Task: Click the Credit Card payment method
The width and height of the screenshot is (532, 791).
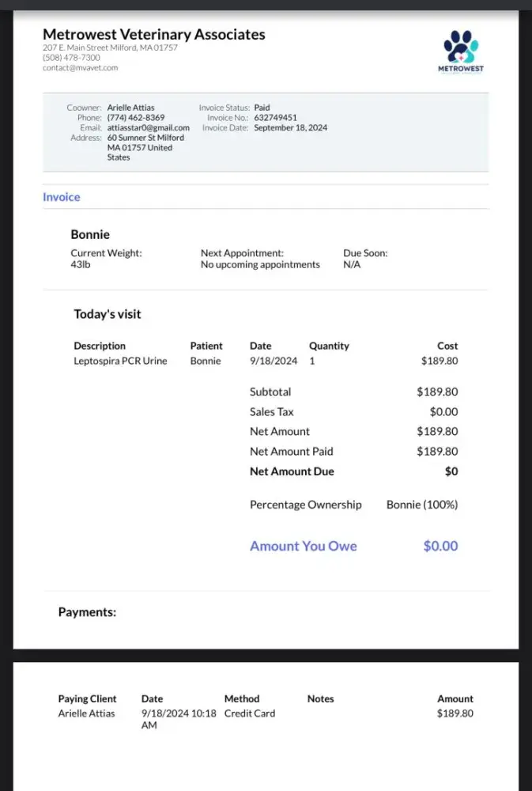Action: coord(249,713)
